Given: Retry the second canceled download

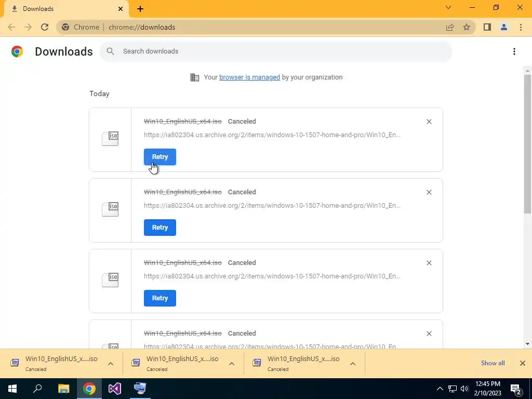Looking at the screenshot, I should click(x=160, y=228).
